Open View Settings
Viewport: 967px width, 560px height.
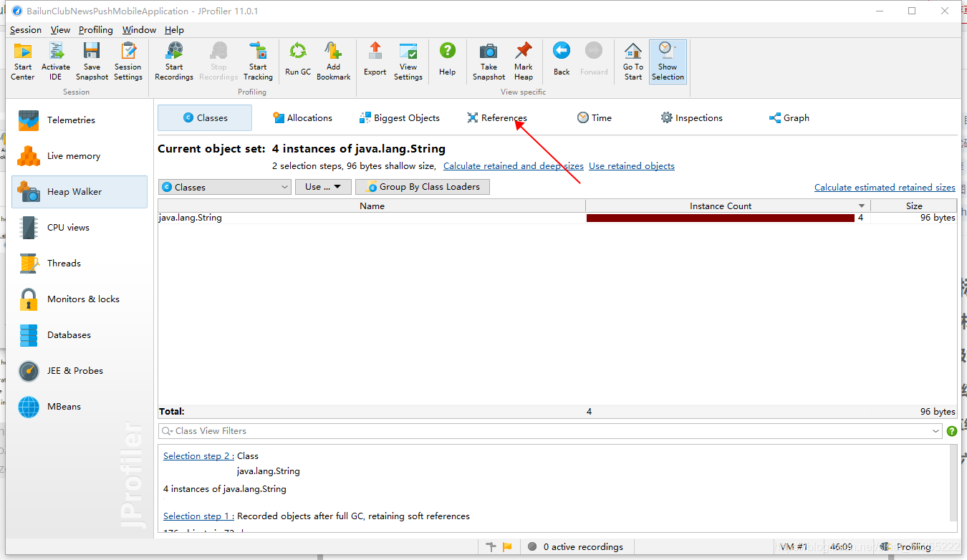[x=408, y=61]
